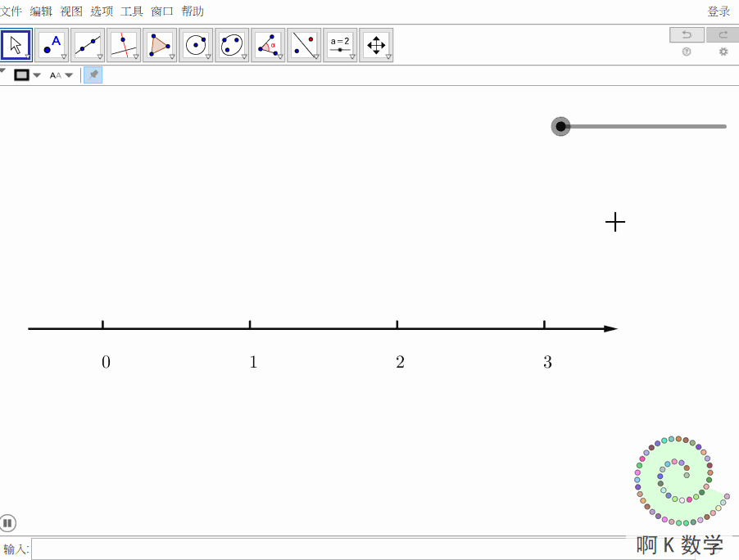Click the number line label 0
The image size is (739, 560).
[106, 362]
